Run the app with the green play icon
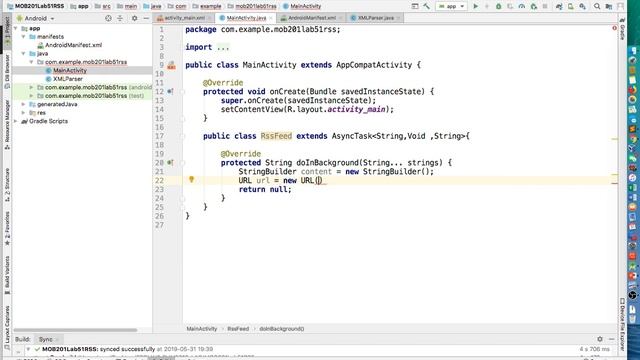Viewport: 640px width, 360px height. [x=476, y=7]
